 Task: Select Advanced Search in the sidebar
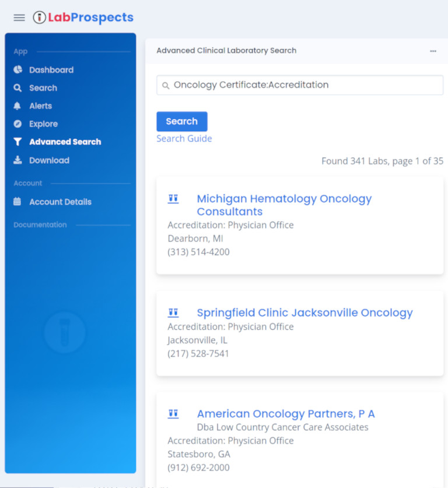point(65,142)
